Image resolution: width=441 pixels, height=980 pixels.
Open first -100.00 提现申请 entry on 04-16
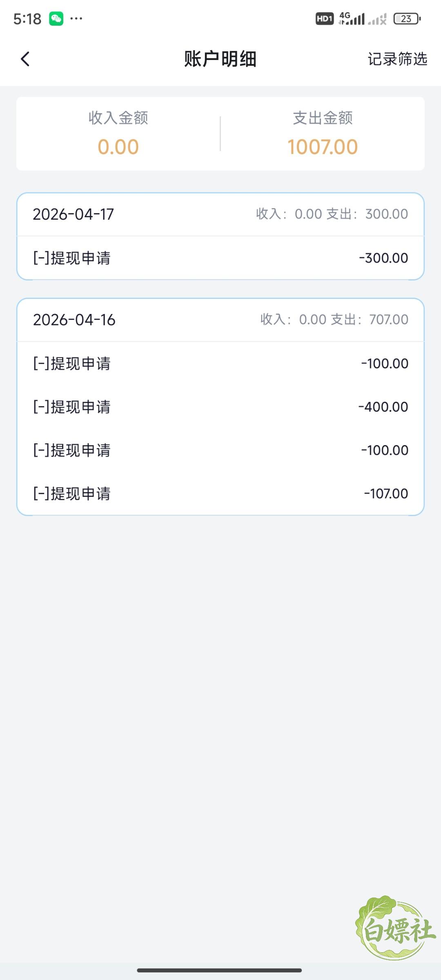(x=220, y=363)
